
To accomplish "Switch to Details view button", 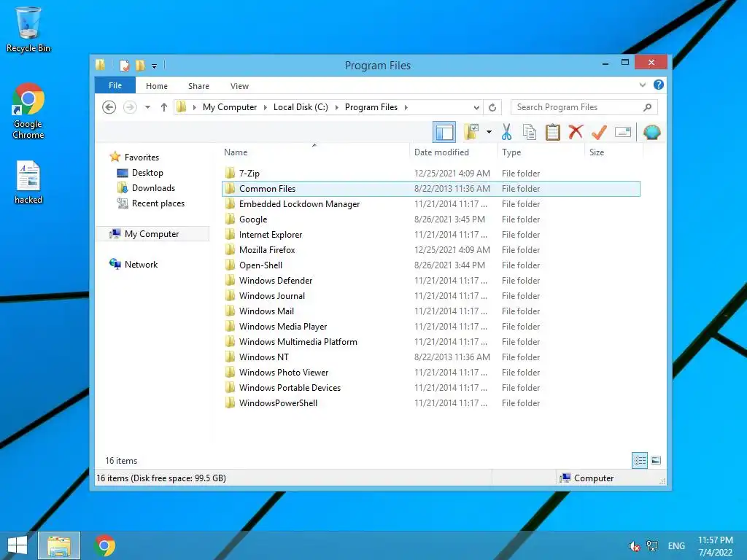I will click(640, 461).
